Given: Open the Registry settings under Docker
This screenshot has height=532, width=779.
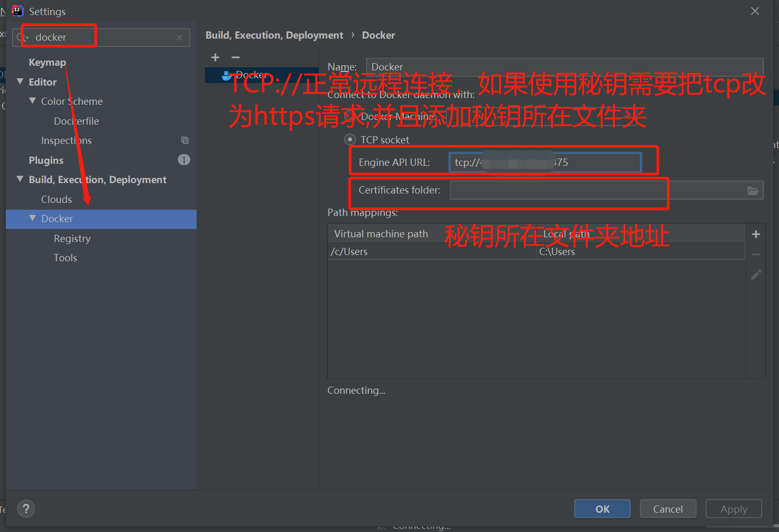Looking at the screenshot, I should [x=72, y=238].
